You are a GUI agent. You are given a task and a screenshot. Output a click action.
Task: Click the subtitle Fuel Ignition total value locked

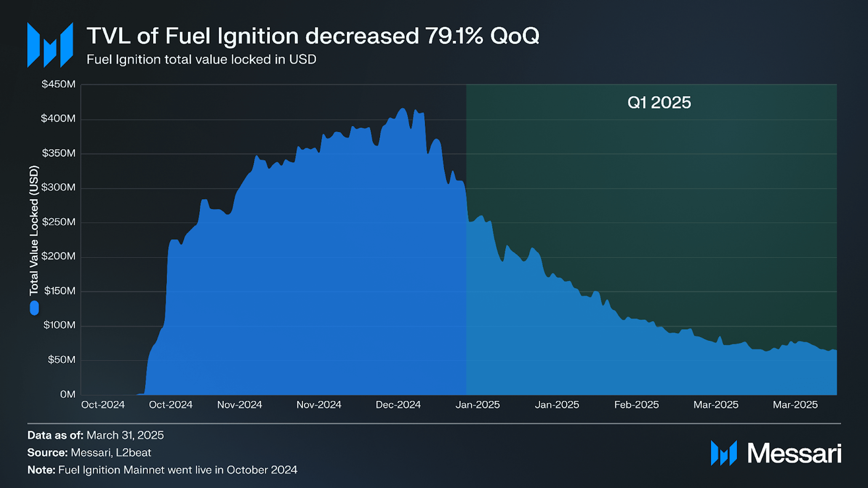coord(201,60)
